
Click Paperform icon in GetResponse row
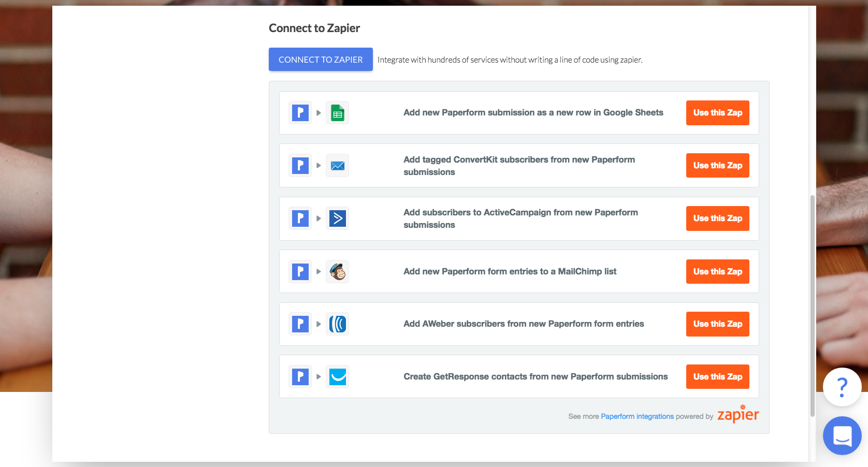300,377
